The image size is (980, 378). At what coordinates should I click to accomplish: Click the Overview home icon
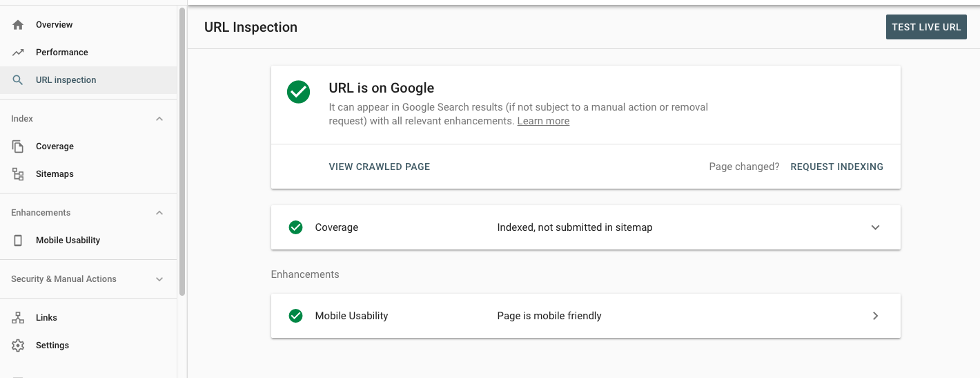tap(18, 25)
